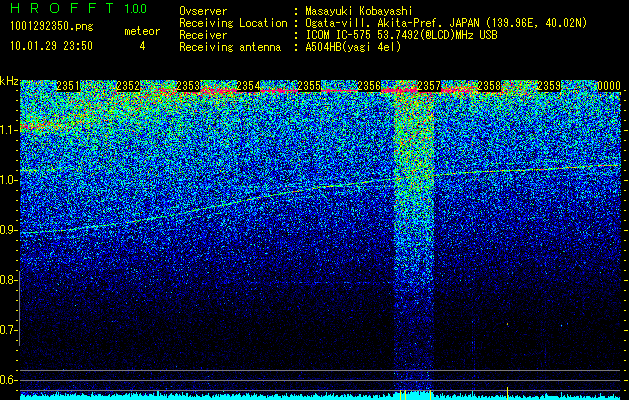Click the 2352 time marker
The height and width of the screenshot is (400, 629).
click(x=128, y=86)
